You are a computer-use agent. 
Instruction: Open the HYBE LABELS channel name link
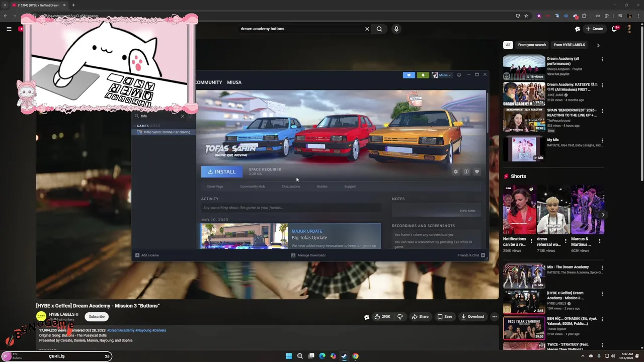click(x=62, y=314)
